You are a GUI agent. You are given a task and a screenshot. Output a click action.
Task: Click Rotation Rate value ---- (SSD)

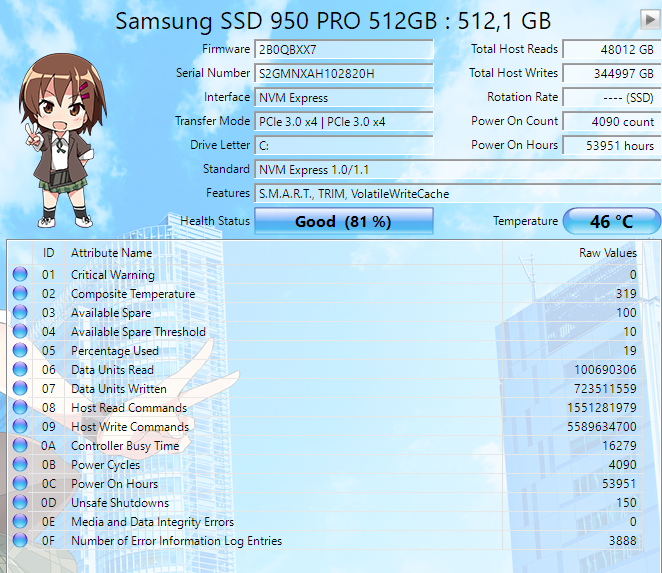612,98
